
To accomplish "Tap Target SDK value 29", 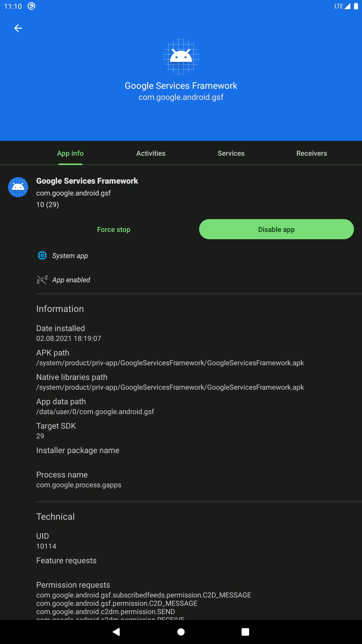I will (x=40, y=436).
